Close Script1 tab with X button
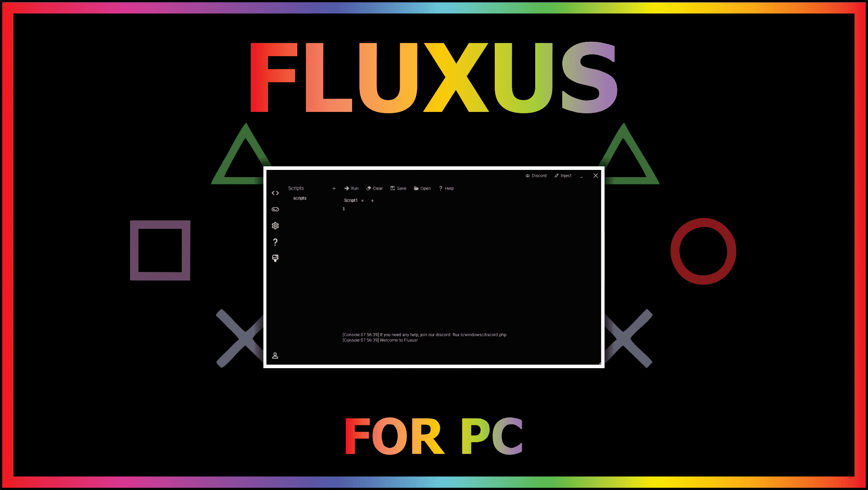Image resolution: width=868 pixels, height=490 pixels. (364, 200)
